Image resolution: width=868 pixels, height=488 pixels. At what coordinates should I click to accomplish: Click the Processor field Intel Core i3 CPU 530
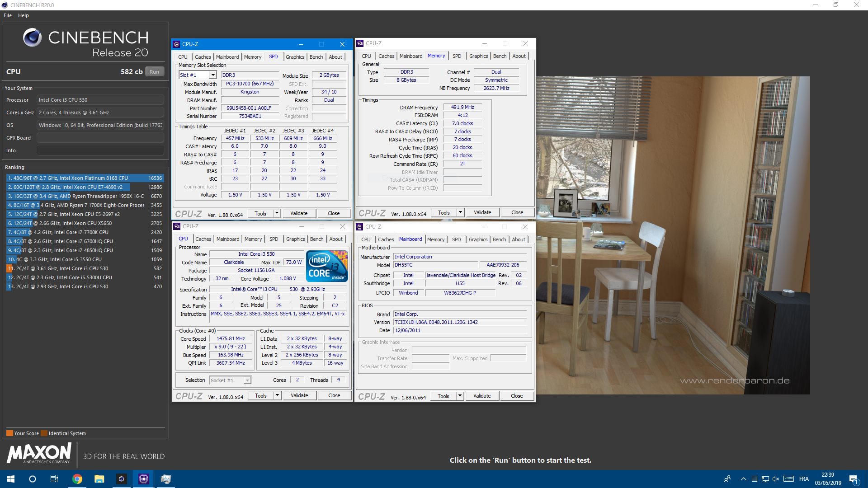coord(100,100)
